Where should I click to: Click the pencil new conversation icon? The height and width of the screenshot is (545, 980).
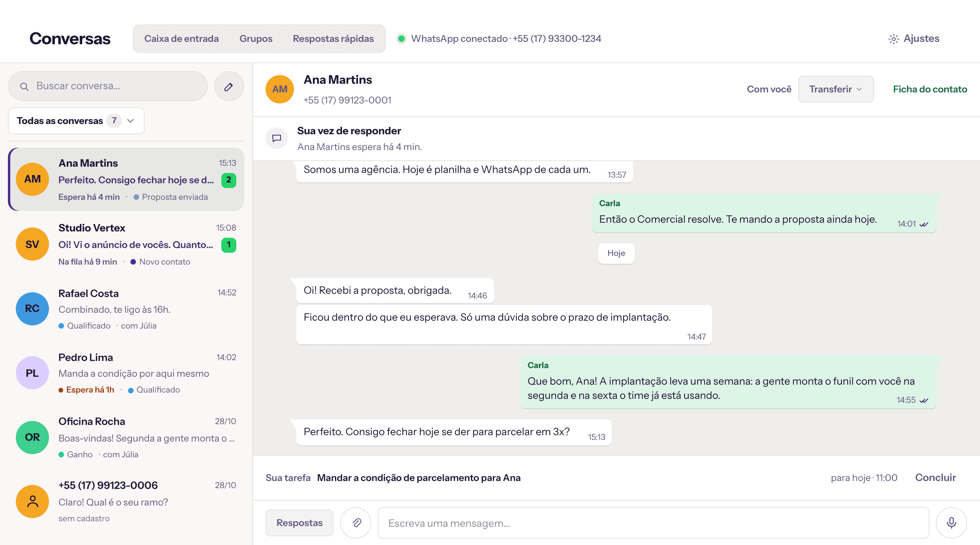tap(229, 86)
